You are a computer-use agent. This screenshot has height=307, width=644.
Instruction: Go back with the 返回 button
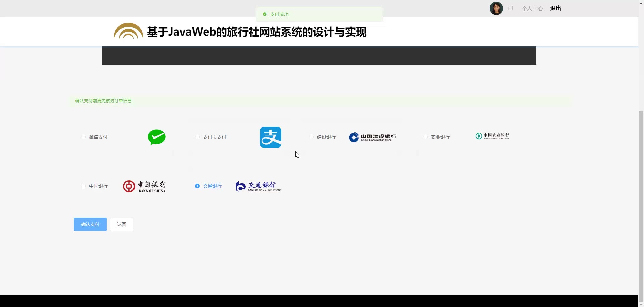pyautogui.click(x=122, y=224)
